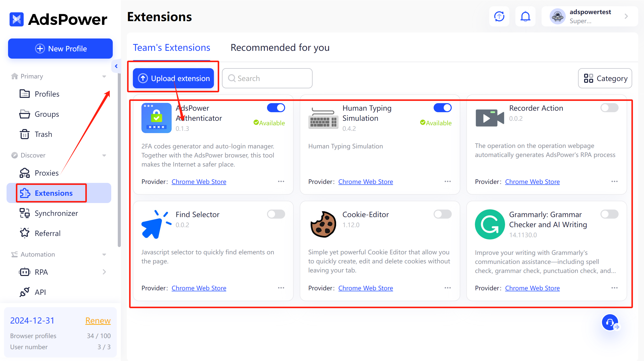Collapse the Automation section
Viewport: 644px width, 361px height.
pyautogui.click(x=104, y=255)
